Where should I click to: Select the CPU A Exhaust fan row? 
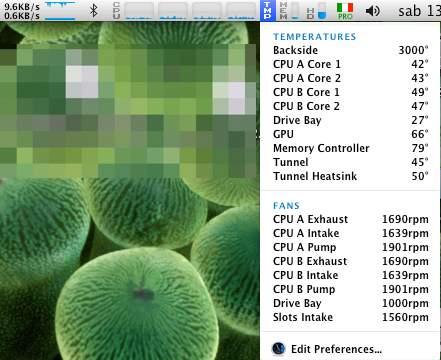click(350, 219)
